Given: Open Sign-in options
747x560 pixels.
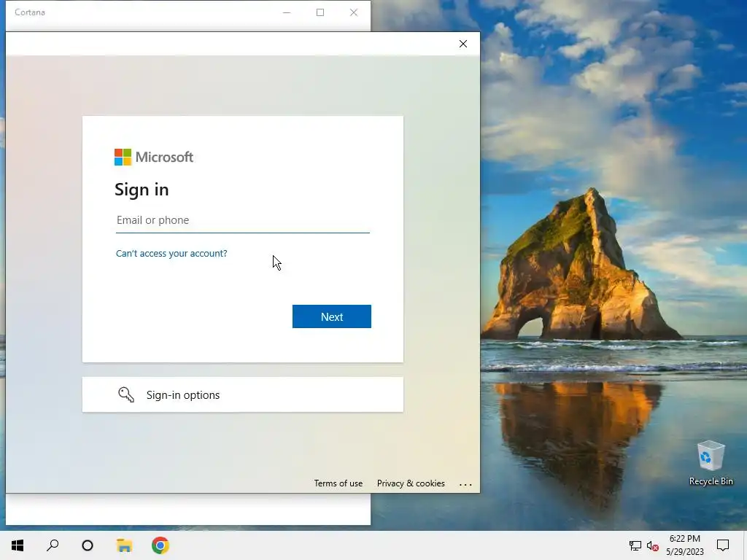Looking at the screenshot, I should (x=242, y=394).
